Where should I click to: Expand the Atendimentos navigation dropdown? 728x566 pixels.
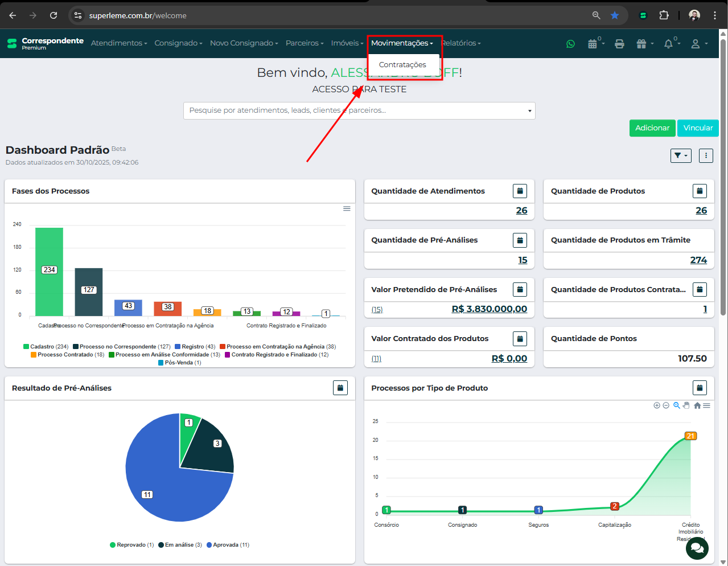click(118, 43)
